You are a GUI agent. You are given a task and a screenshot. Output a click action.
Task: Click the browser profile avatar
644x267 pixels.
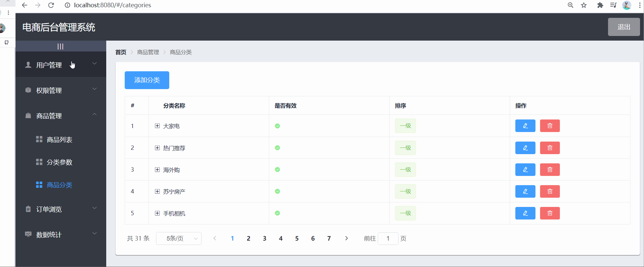point(627,5)
